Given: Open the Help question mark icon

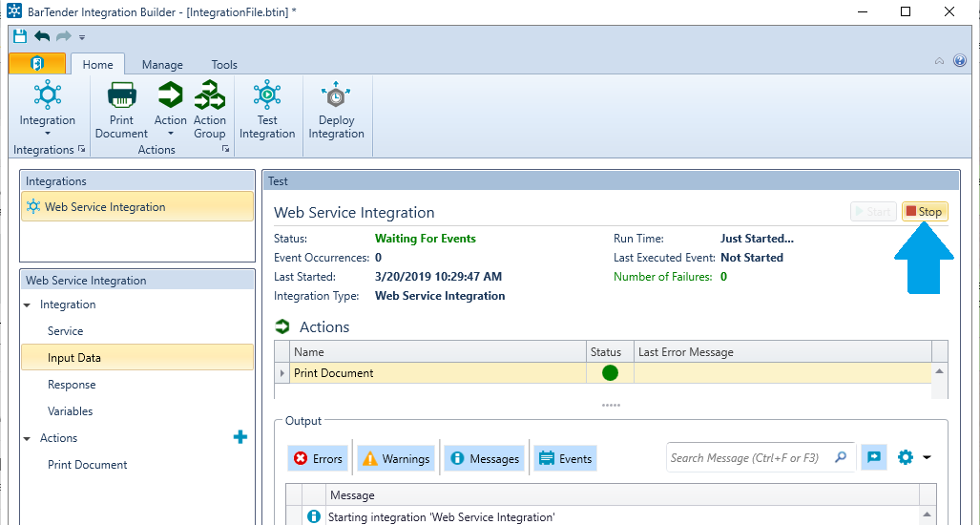Looking at the screenshot, I should pyautogui.click(x=960, y=61).
